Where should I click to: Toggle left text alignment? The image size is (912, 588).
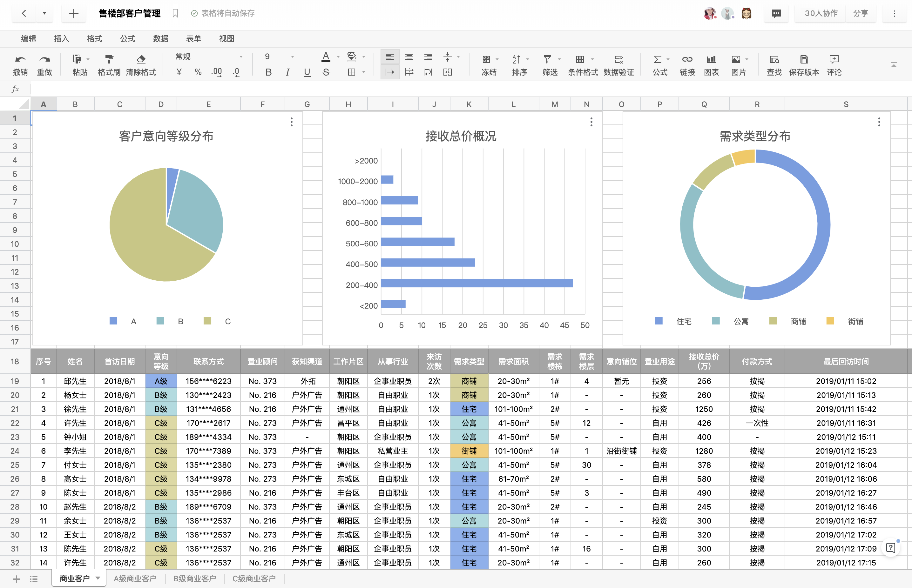click(x=390, y=57)
